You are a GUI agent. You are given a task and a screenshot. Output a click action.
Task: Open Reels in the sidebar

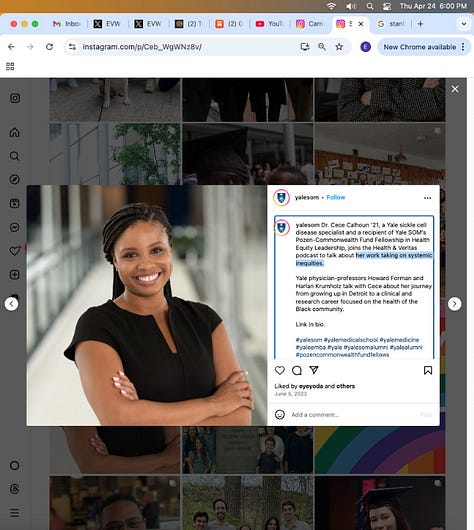coord(15,203)
